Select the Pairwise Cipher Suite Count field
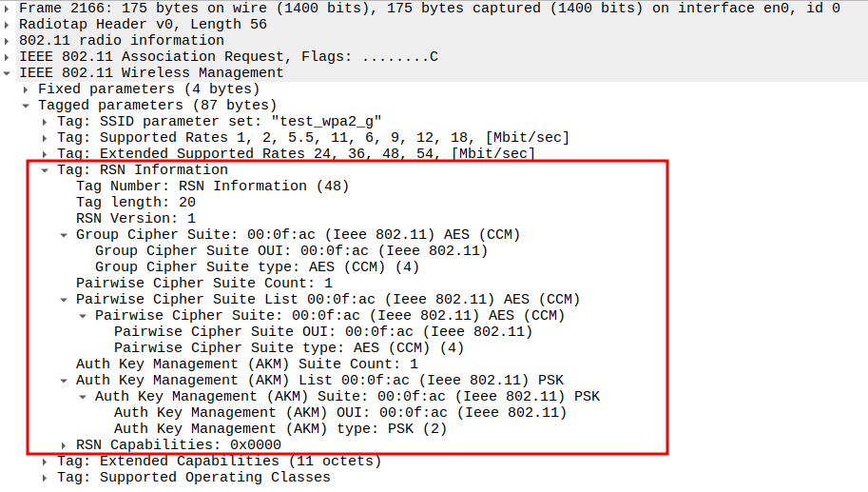Image resolution: width=868 pixels, height=492 pixels. tap(204, 283)
